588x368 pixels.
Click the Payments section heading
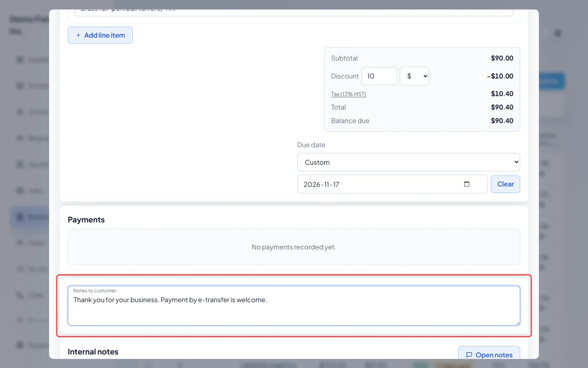(x=86, y=220)
